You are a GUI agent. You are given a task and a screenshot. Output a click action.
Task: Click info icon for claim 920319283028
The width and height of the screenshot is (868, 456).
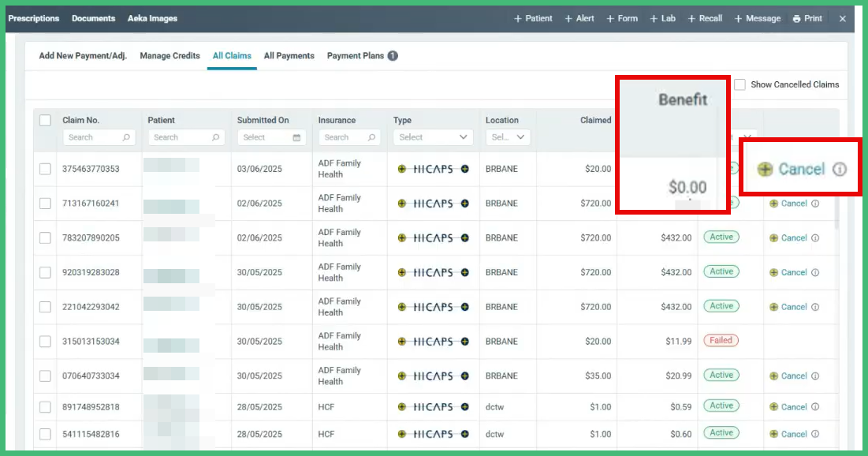pyautogui.click(x=815, y=272)
